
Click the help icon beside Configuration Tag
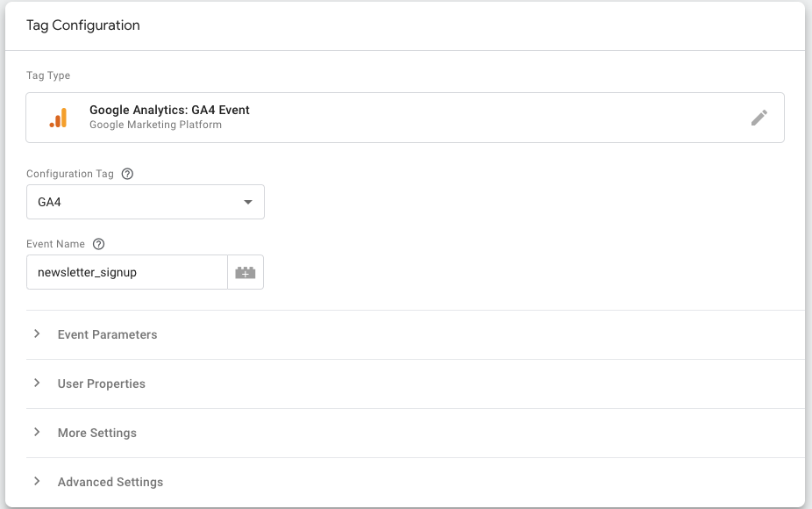tap(127, 174)
